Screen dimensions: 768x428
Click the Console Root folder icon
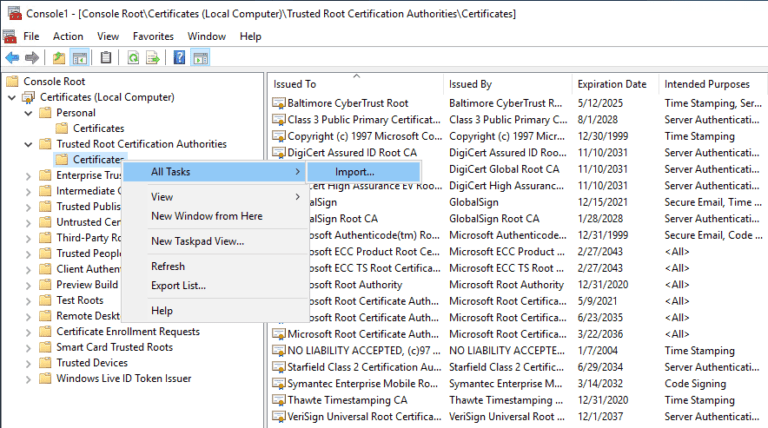[12, 81]
